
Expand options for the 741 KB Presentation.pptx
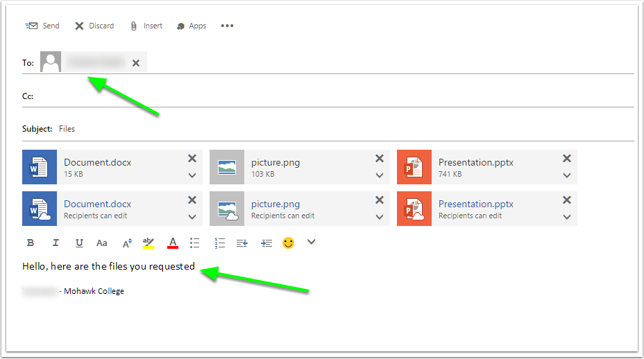point(567,175)
